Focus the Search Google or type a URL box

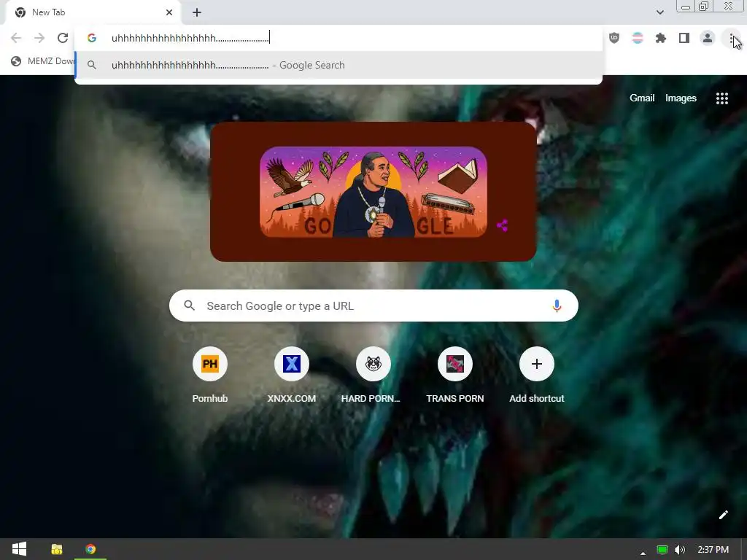click(x=373, y=306)
